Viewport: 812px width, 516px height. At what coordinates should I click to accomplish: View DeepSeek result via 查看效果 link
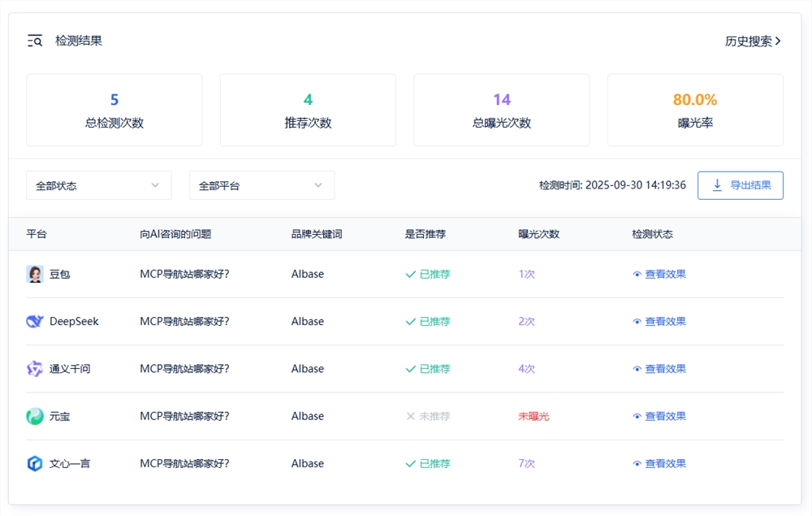[x=665, y=322]
